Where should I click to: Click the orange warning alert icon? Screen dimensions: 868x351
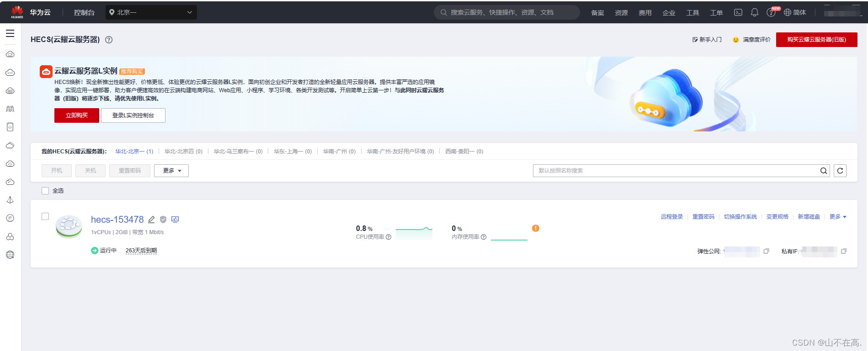536,228
